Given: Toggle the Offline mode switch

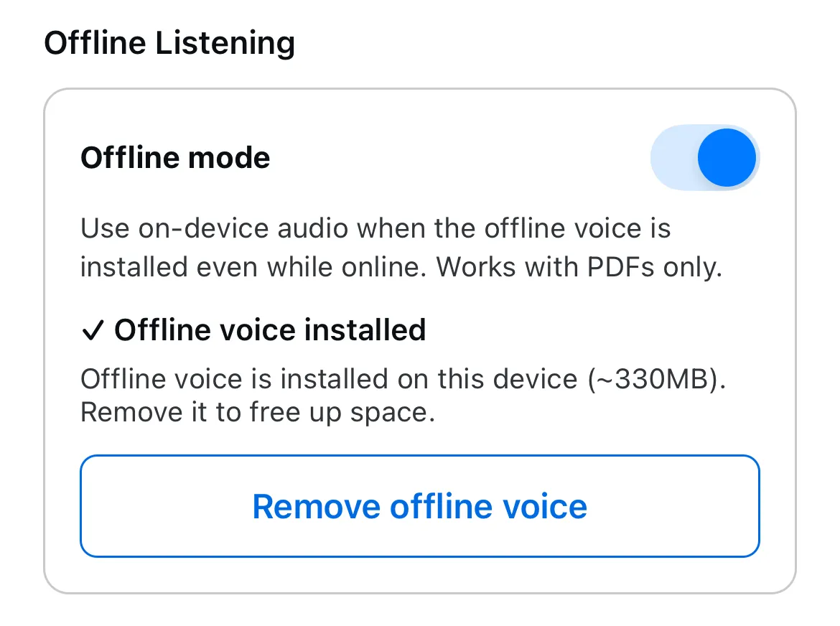Looking at the screenshot, I should pyautogui.click(x=704, y=158).
